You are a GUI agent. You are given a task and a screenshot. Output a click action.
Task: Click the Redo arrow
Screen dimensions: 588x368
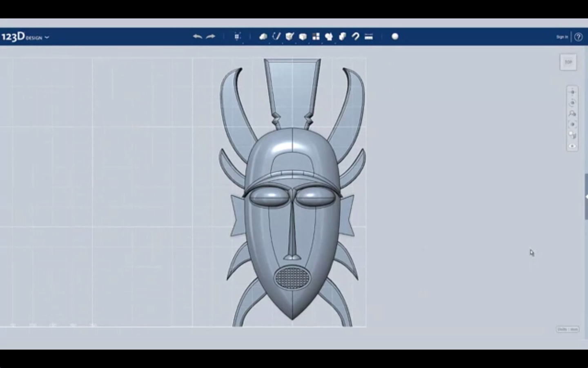tap(211, 36)
